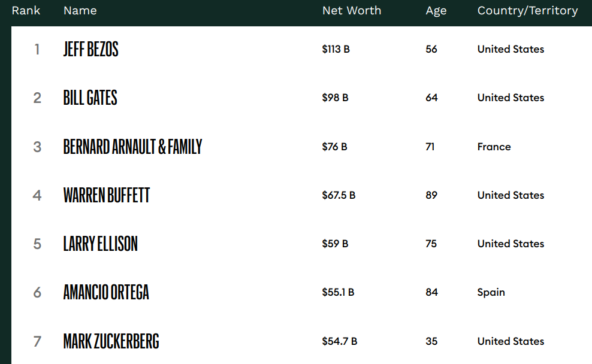Open the Mark Zuckerberg profile link
This screenshot has height=364, width=592.
(x=111, y=341)
